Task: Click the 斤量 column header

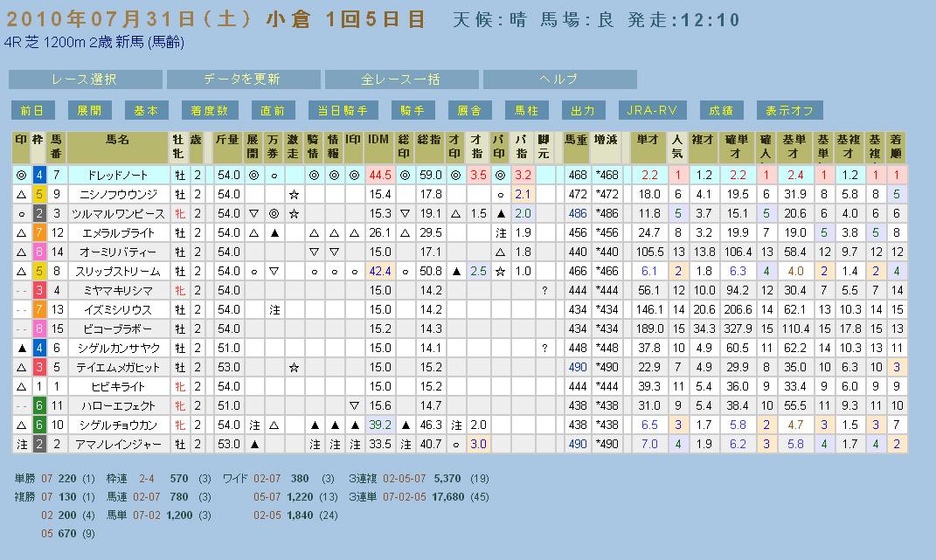Action: 227,148
